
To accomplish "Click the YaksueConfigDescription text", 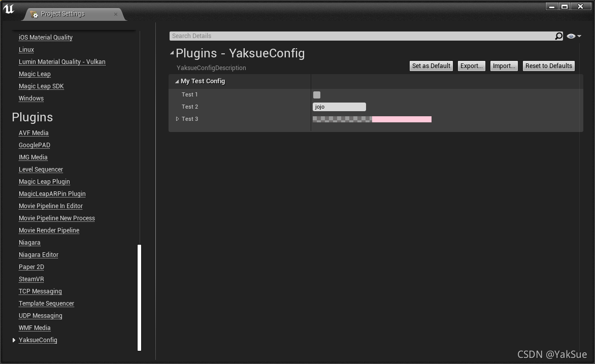I will (x=211, y=68).
